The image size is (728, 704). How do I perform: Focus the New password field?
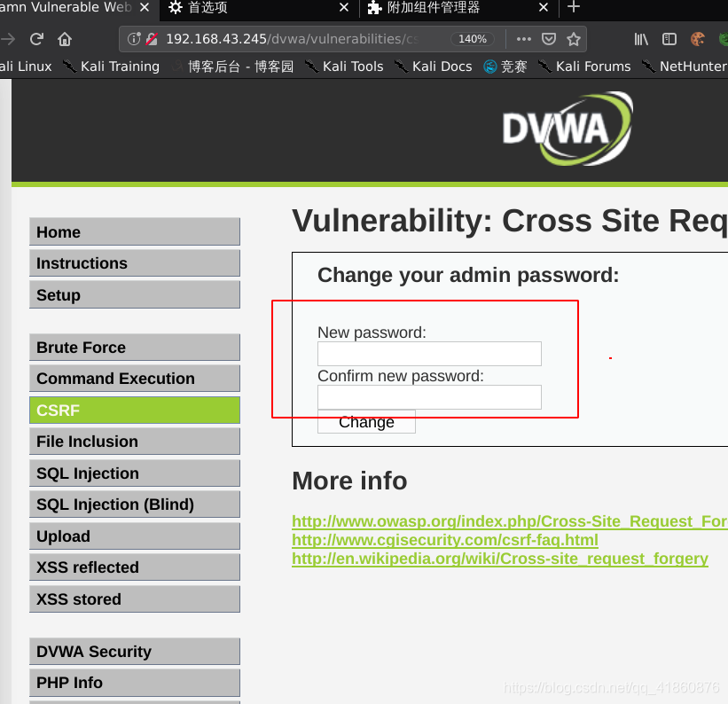click(x=429, y=354)
